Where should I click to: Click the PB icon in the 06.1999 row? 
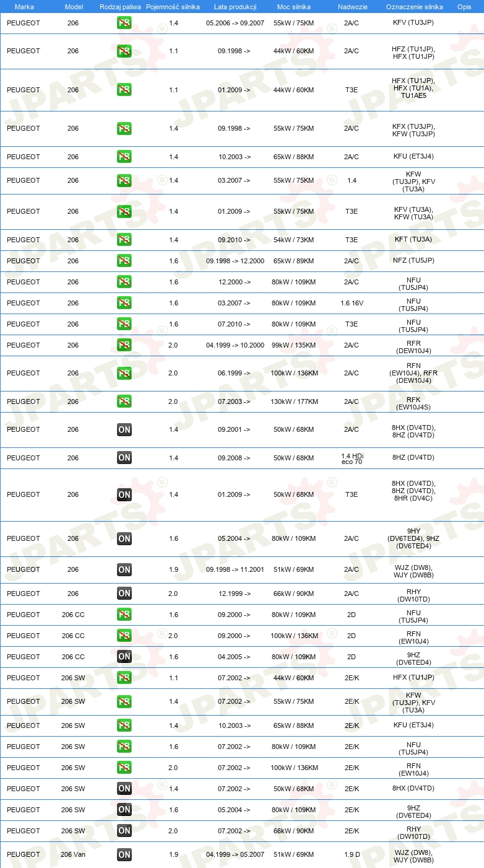(x=124, y=373)
